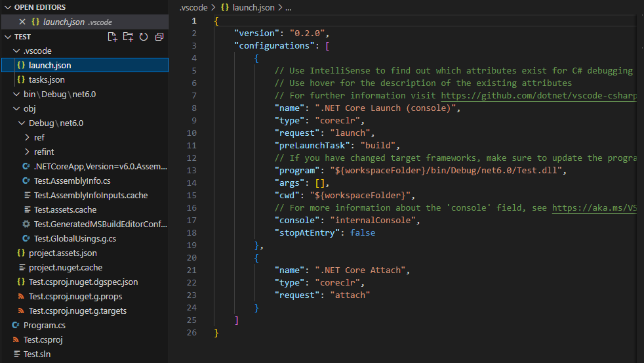
Task: Collapse the OPEN EDITORS section
Action: click(x=8, y=7)
